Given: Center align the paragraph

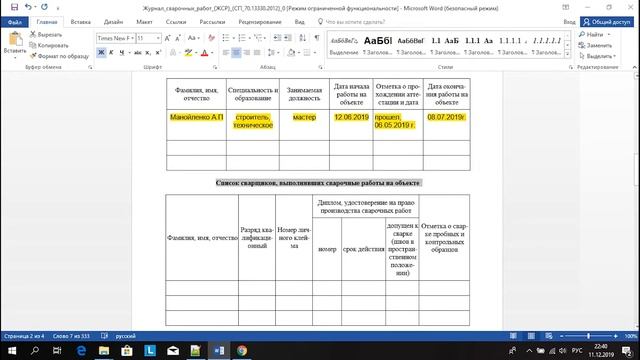Looking at the screenshot, I should pyautogui.click(x=236, y=53).
